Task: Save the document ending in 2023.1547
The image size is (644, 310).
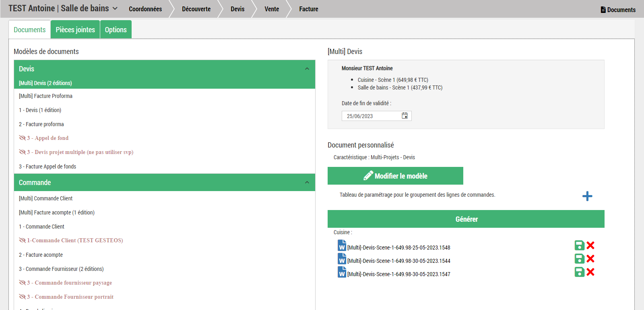Action: coord(579,272)
